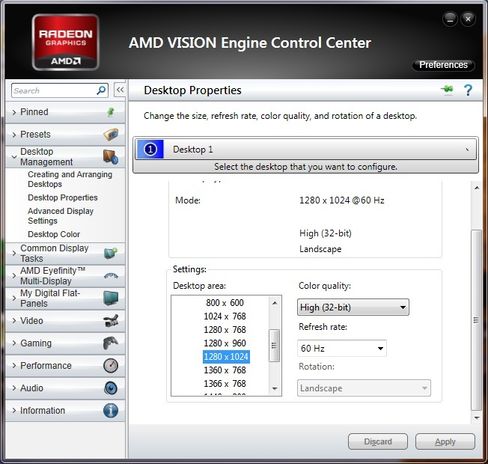Pin this page with the green pin icon

[447, 90]
